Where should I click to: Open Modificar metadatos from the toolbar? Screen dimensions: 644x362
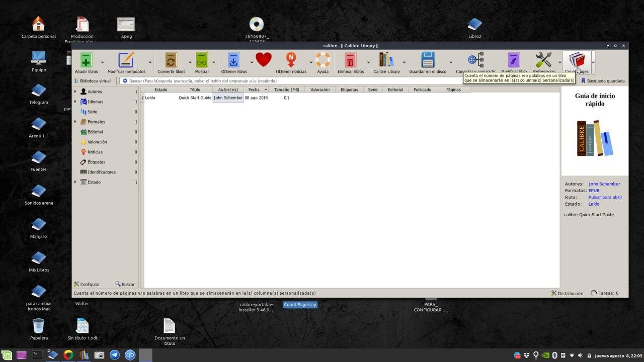126,60
